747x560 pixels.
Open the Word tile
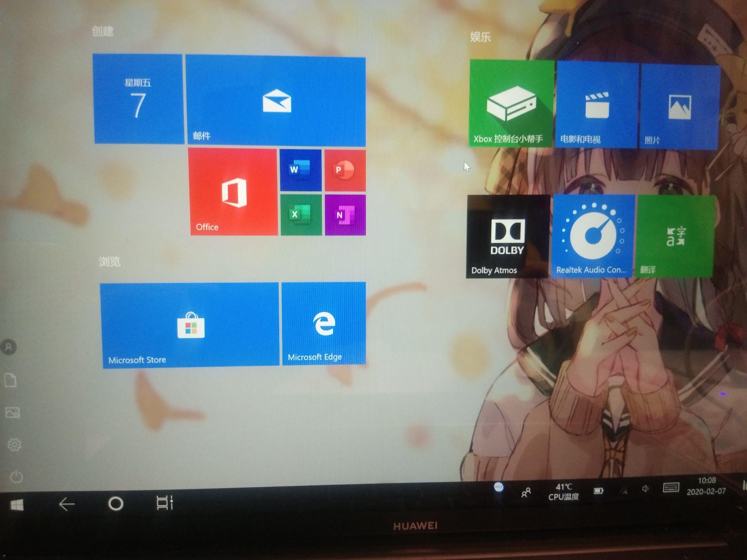click(301, 170)
